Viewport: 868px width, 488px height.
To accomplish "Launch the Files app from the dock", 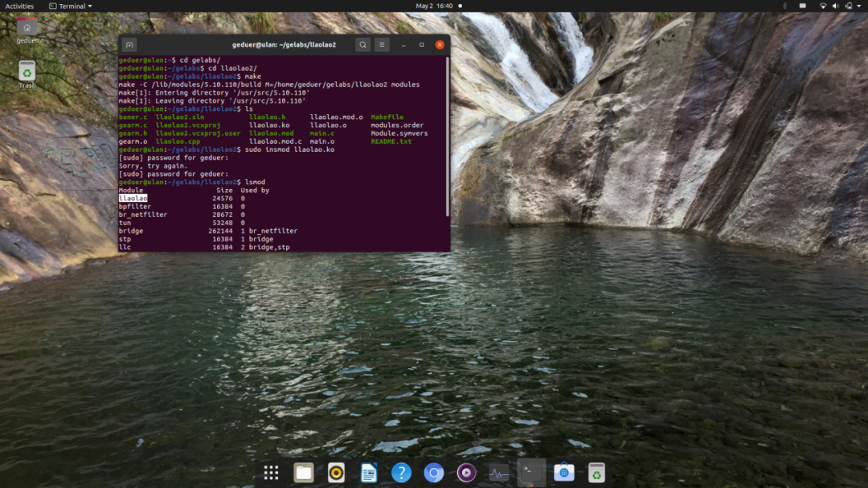I will pos(303,473).
